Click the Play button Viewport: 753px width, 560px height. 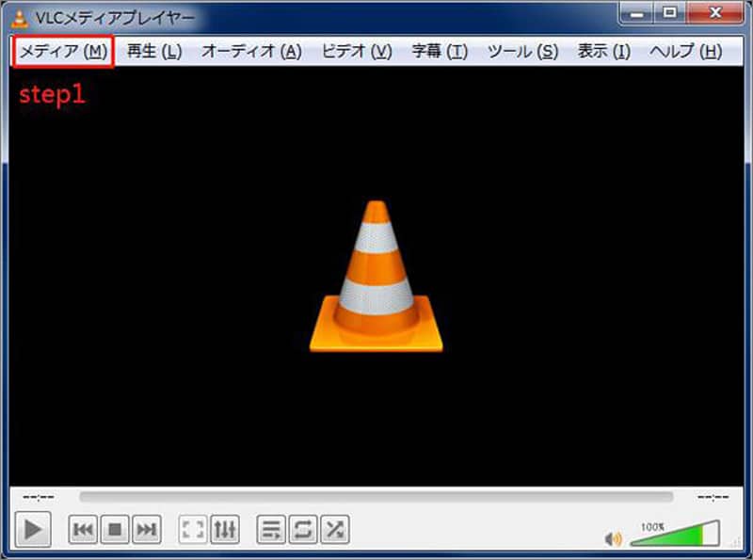click(35, 529)
